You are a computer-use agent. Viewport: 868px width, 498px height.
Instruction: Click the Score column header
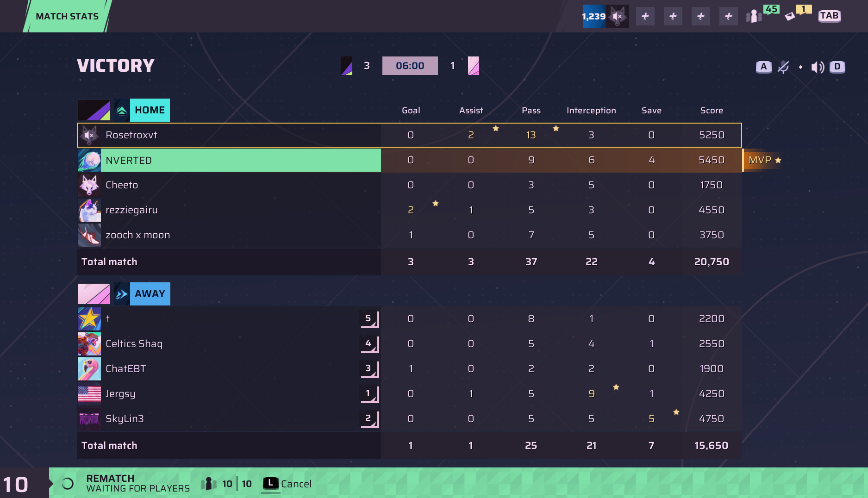[x=712, y=111]
